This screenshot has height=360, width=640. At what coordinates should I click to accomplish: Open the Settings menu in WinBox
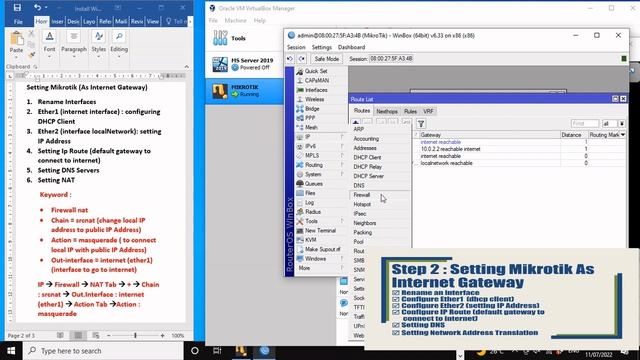pos(322,47)
